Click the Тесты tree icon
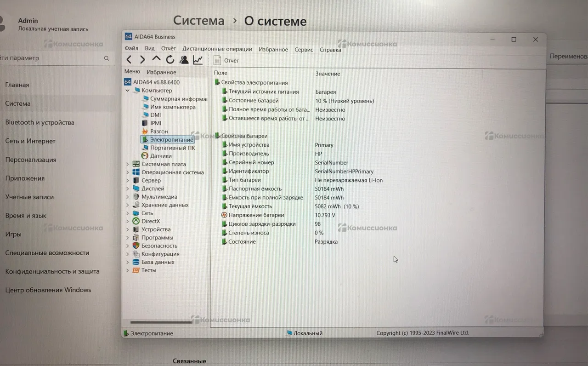588x366 pixels. click(136, 270)
